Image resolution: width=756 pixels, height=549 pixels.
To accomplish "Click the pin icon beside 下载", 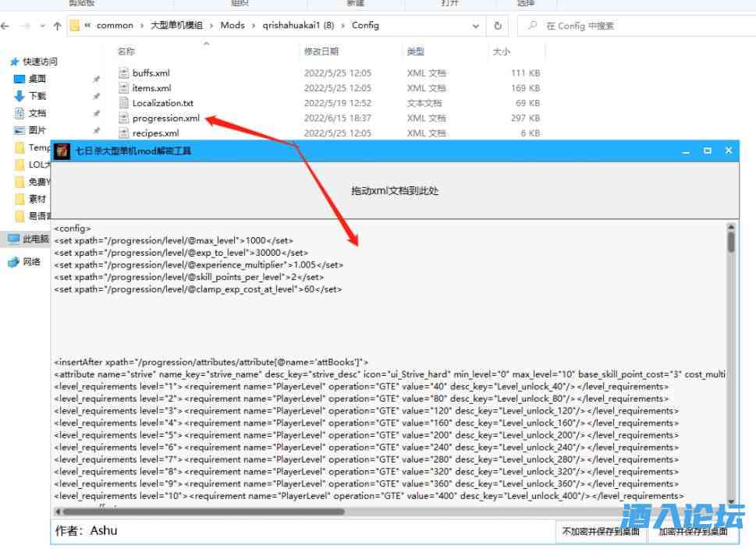I will 97,96.
